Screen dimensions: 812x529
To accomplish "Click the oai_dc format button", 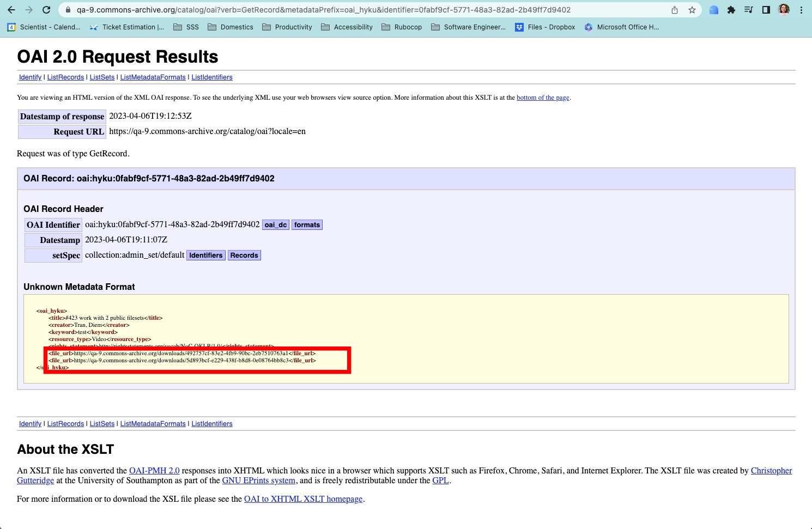I will click(x=275, y=224).
